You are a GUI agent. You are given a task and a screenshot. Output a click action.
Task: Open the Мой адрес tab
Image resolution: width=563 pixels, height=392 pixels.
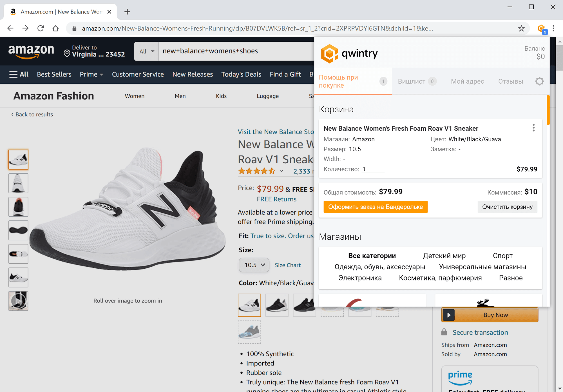pyautogui.click(x=467, y=81)
